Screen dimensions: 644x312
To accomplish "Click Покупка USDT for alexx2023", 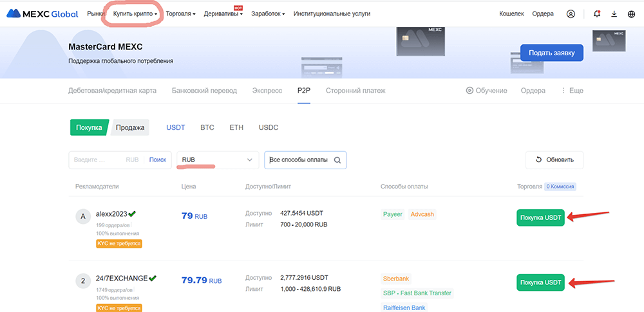I will (x=540, y=217).
